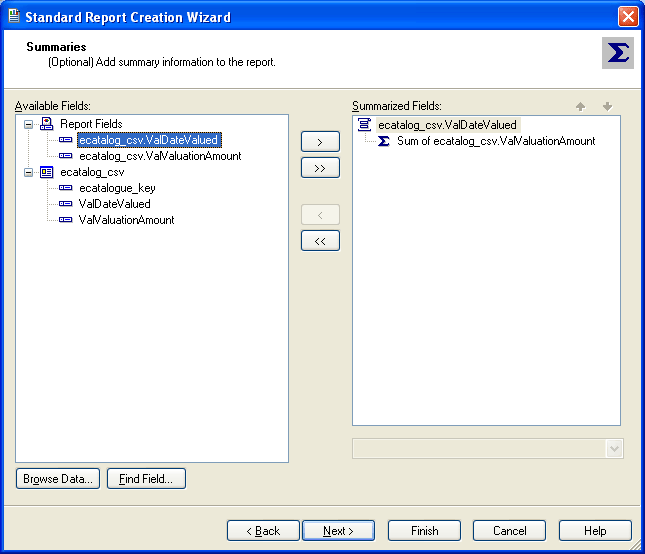The height and width of the screenshot is (554, 645).
Task: Click the Report Fields printer icon
Action: (x=46, y=124)
